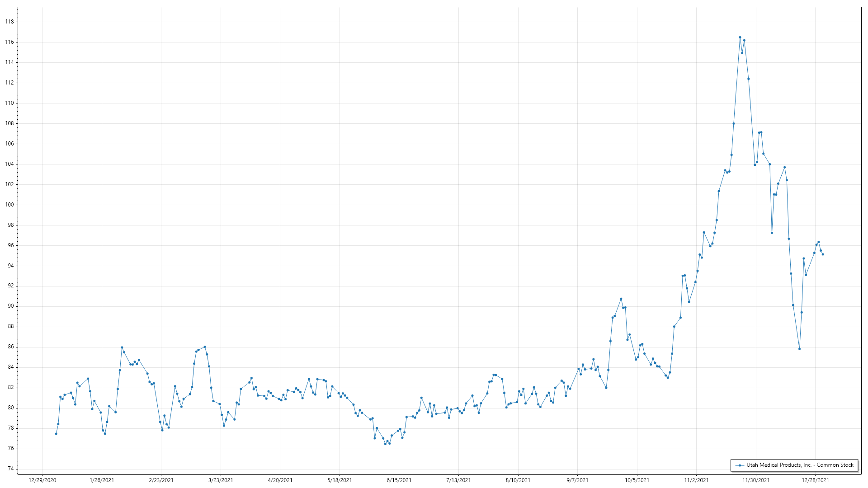Click the highest data point near 116.5
Screen dimensions: 868x488
pos(740,38)
